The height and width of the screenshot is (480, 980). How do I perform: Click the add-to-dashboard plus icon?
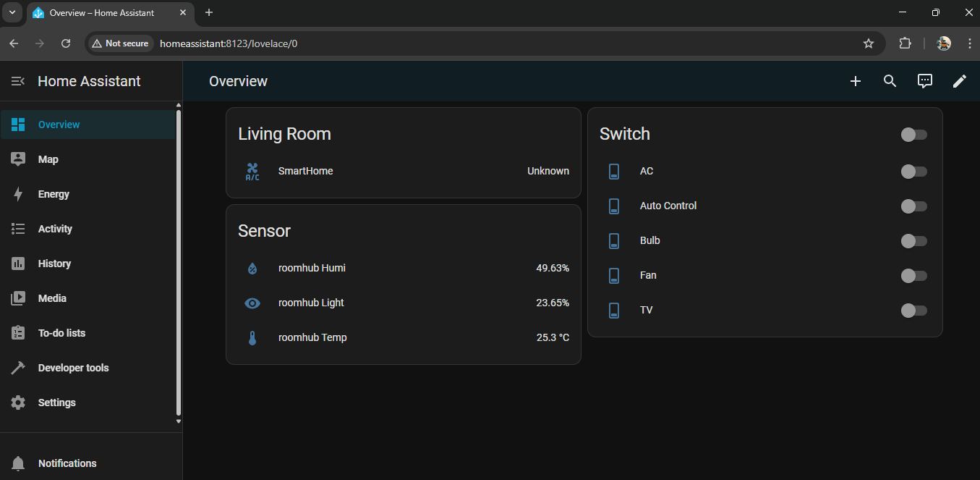(856, 82)
